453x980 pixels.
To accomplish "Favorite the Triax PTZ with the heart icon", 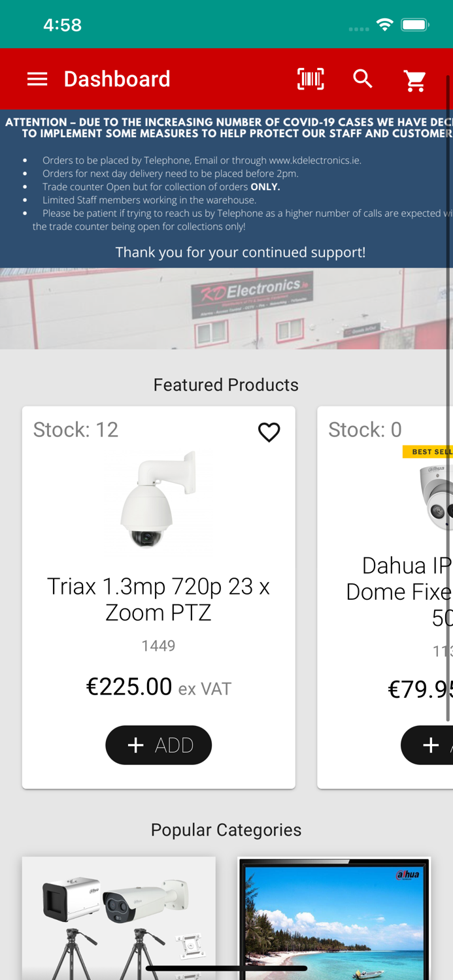I will click(269, 432).
